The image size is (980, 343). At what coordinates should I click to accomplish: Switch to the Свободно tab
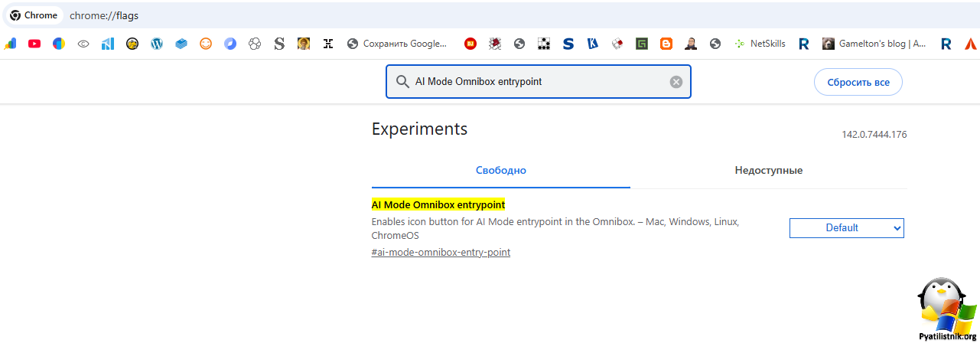(501, 170)
